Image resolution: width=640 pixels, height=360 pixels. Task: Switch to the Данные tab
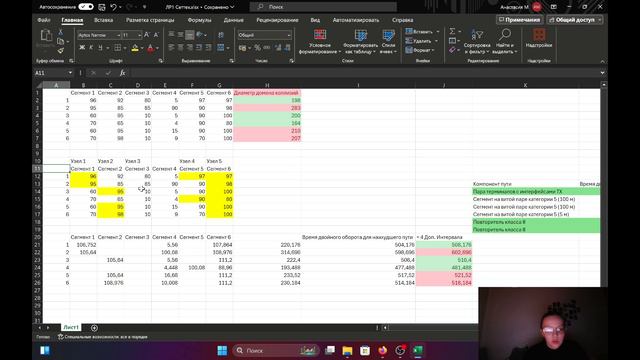pos(233,20)
